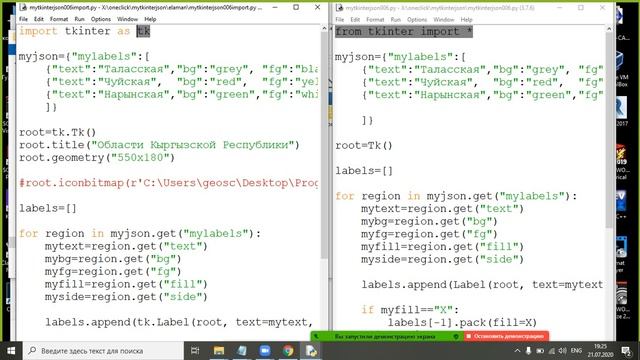Click "labels=[]" in the right editor
This screenshot has width=640, height=360.
coord(364,171)
